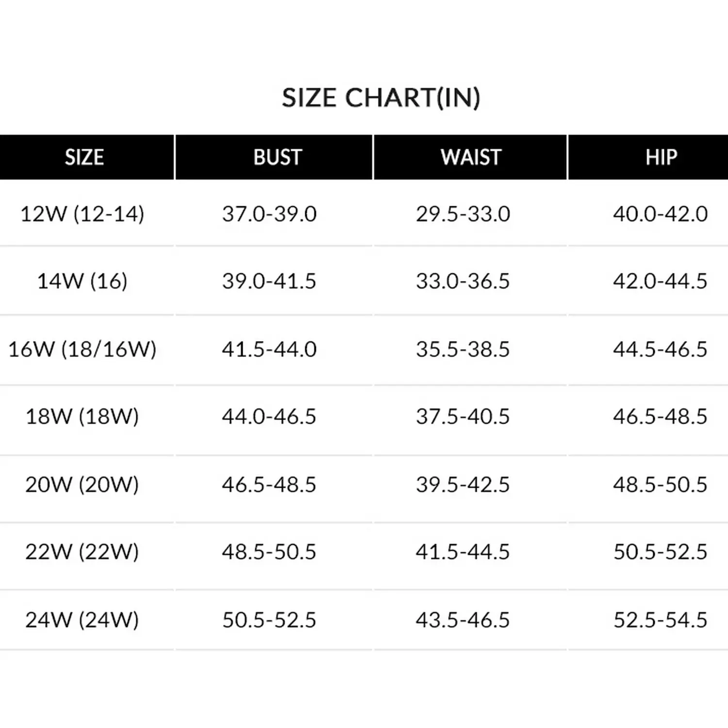This screenshot has height=728, width=728.
Task: Click the SIZE column header
Action: (84, 157)
